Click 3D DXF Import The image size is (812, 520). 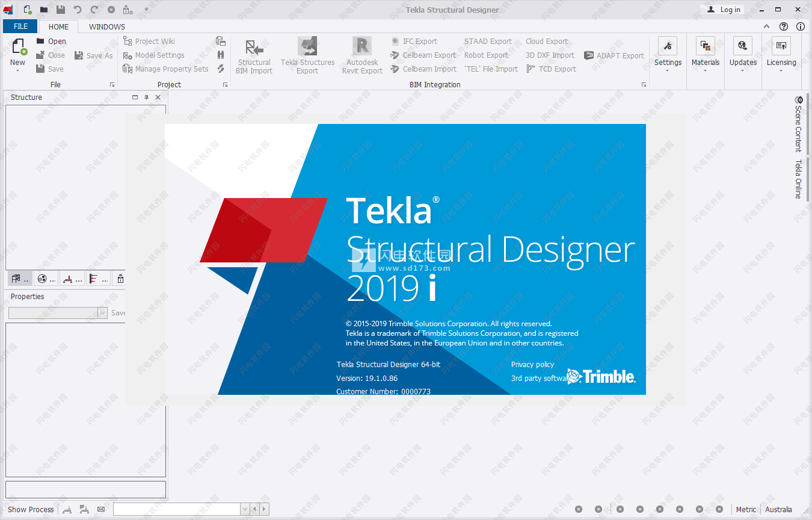(x=550, y=55)
